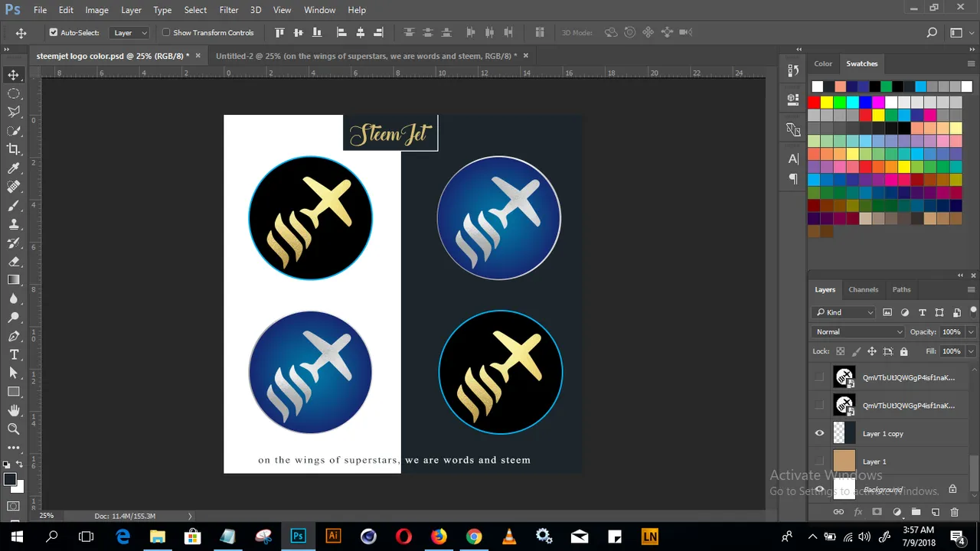The image size is (980, 551).
Task: Switch to the Channels tab
Action: (863, 290)
